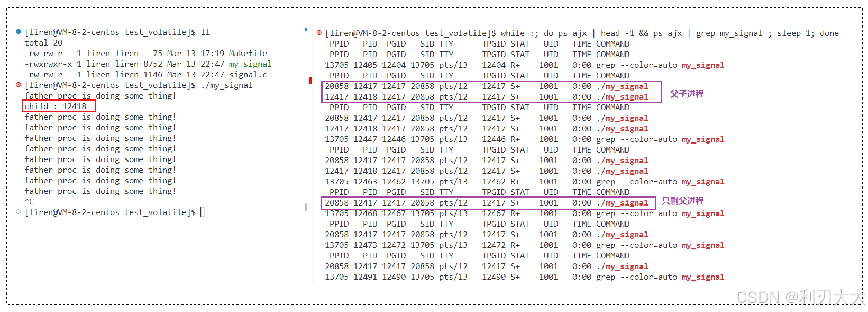Click PID 12463 in the grep row
This screenshot has height=312, width=868.
coord(366,182)
